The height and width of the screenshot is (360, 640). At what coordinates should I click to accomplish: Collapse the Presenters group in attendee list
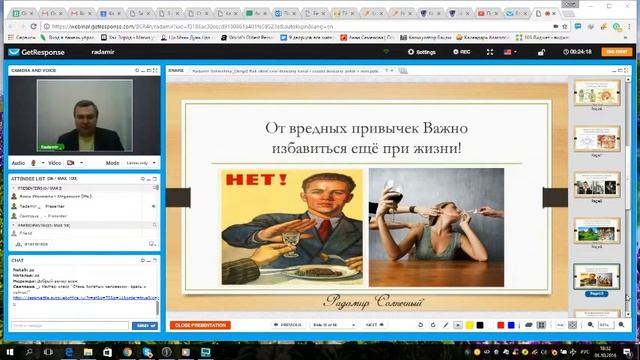(x=13, y=188)
